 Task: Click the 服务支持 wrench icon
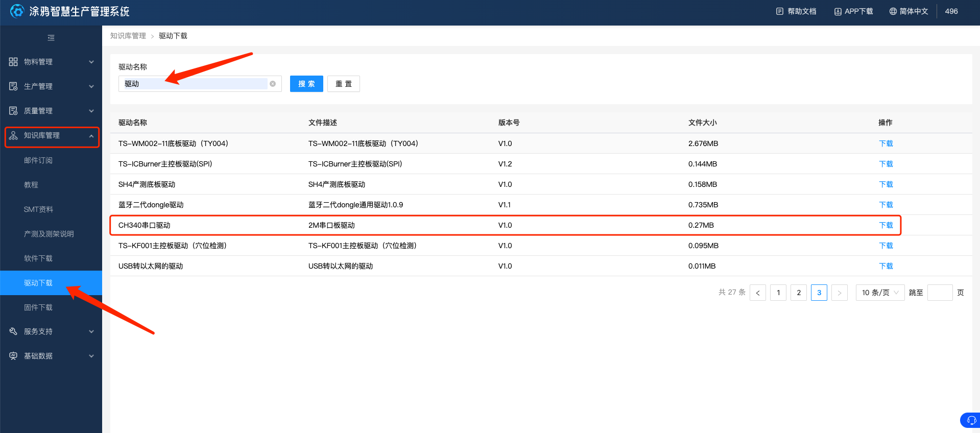tap(13, 331)
